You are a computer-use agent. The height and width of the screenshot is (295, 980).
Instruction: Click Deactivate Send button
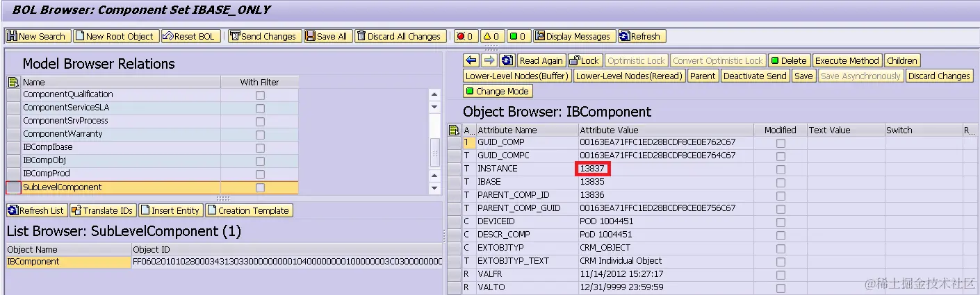point(755,76)
